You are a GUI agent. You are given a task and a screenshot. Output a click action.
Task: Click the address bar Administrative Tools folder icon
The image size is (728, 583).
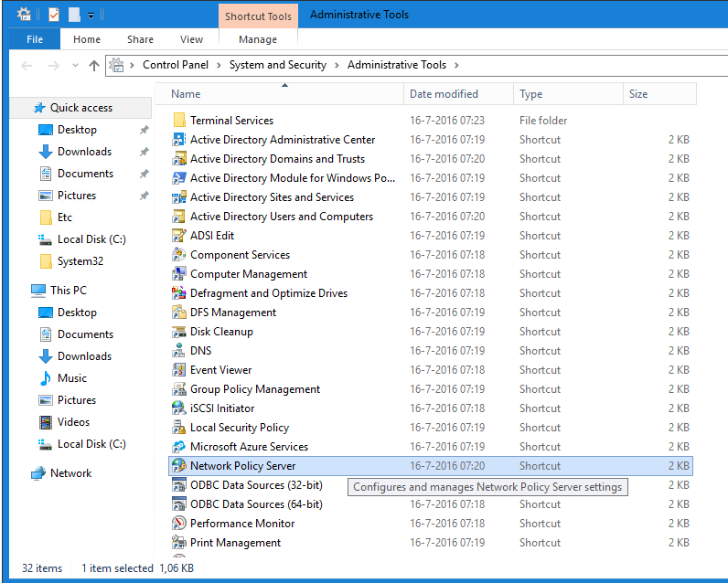[117, 65]
